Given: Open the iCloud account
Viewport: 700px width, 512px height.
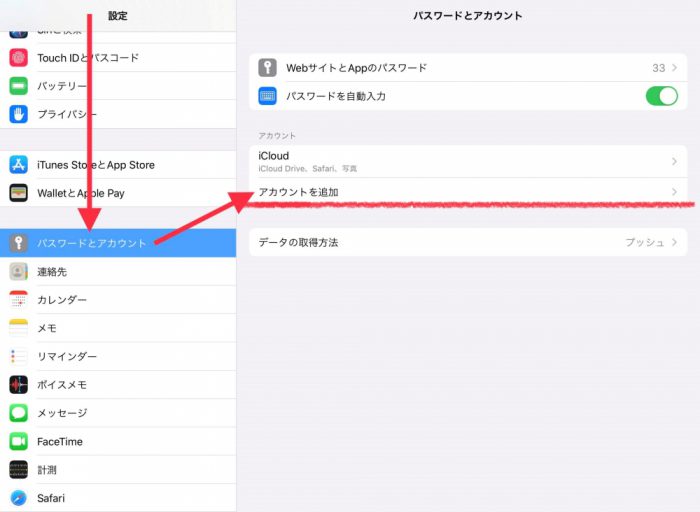Looking at the screenshot, I should tap(468, 161).
